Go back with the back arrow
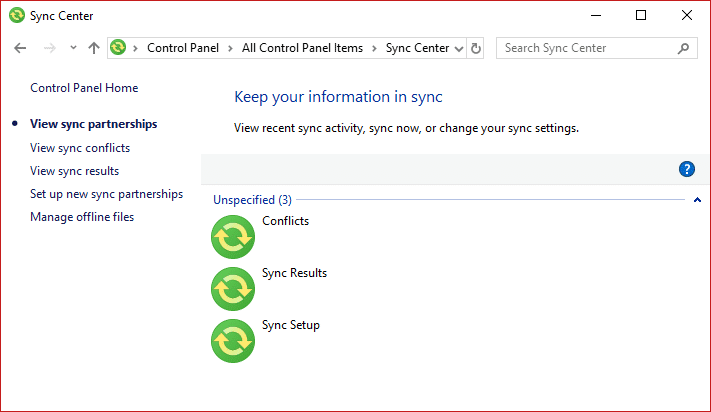Screen dimensions: 711x412 point(21,48)
